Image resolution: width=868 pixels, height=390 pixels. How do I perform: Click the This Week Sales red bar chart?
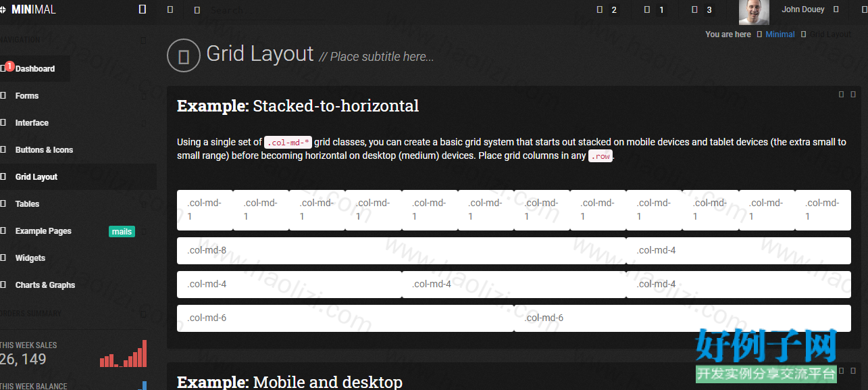pyautogui.click(x=123, y=354)
